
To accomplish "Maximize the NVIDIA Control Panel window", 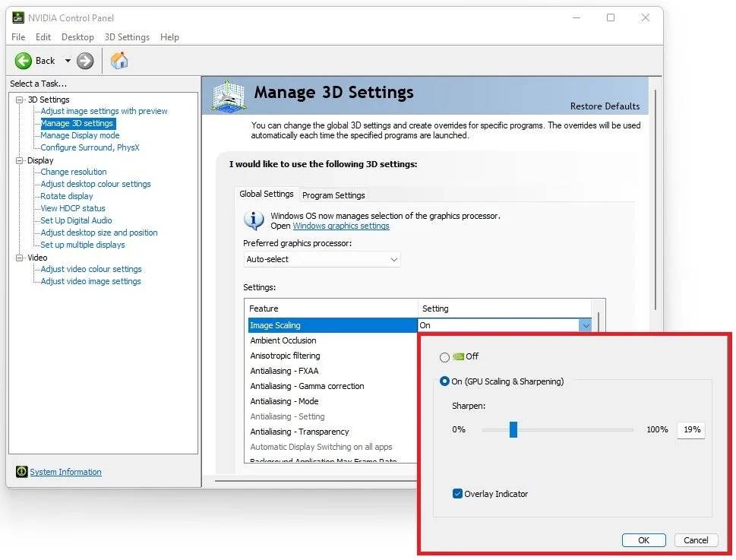I will (x=611, y=17).
